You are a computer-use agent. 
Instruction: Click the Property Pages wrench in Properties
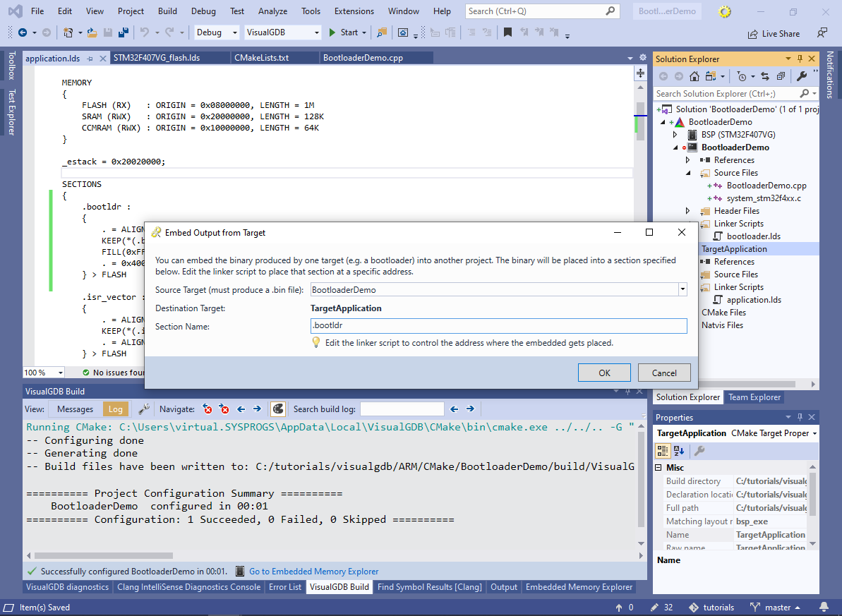699,451
